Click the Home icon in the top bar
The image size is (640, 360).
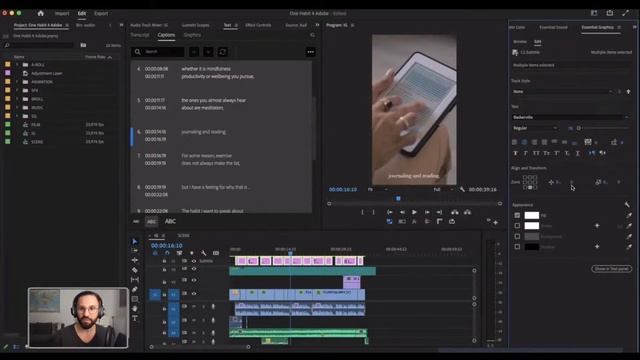coord(40,13)
